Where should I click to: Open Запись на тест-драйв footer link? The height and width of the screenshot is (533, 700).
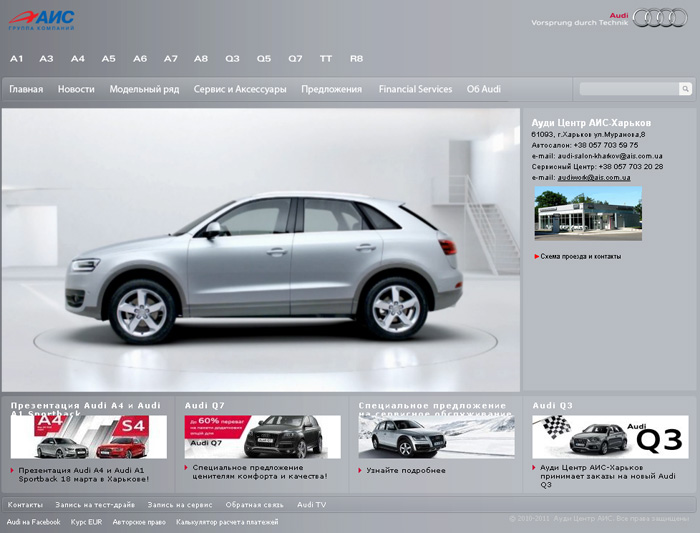pyautogui.click(x=95, y=505)
